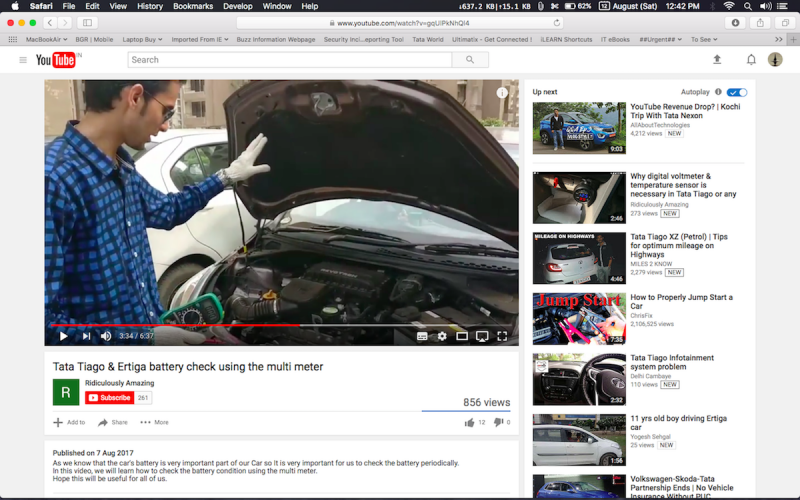Play the video
This screenshot has width=800, height=500.
tap(63, 336)
